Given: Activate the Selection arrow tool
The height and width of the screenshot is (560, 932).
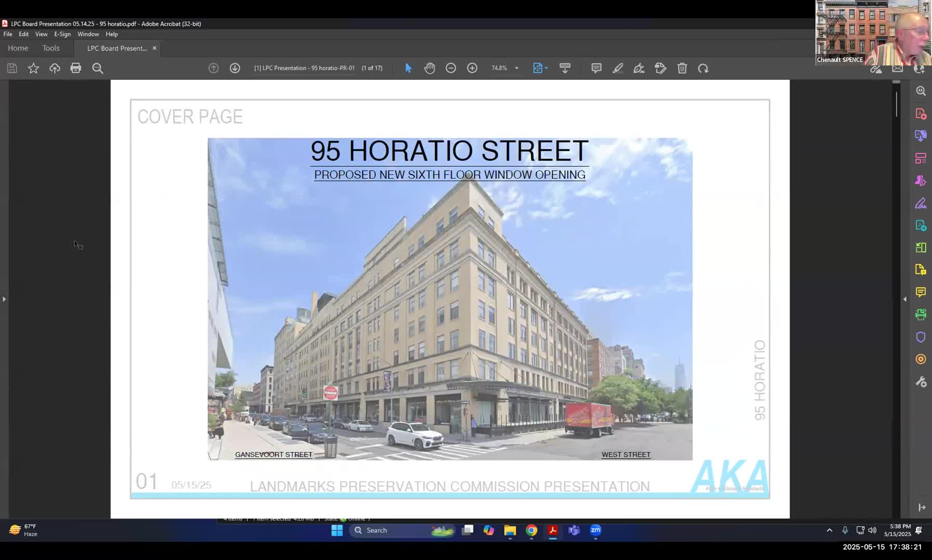Looking at the screenshot, I should point(408,68).
